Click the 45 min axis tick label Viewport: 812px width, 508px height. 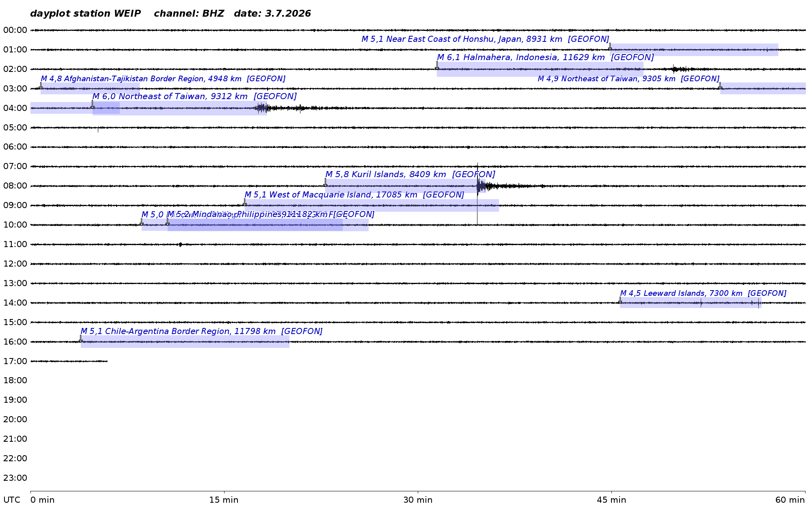[x=611, y=500]
